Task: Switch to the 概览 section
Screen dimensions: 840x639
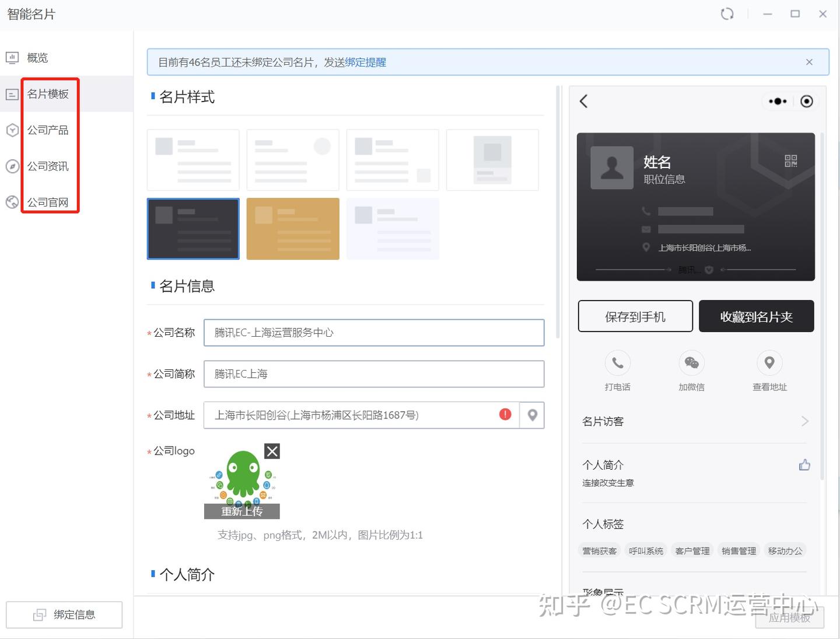Action: [x=37, y=57]
